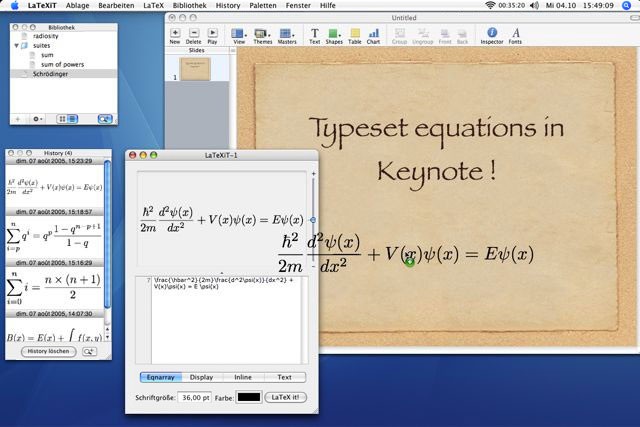Open the Themes toolbar icon
This screenshot has height=427, width=640.
tap(261, 33)
